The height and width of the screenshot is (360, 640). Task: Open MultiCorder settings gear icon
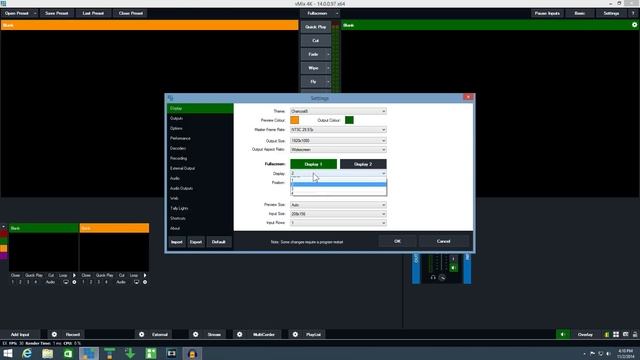coord(239,334)
